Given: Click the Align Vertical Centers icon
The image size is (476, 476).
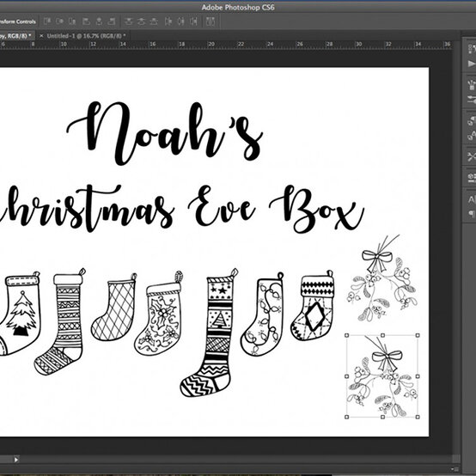Looking at the screenshot, I should point(60,21).
